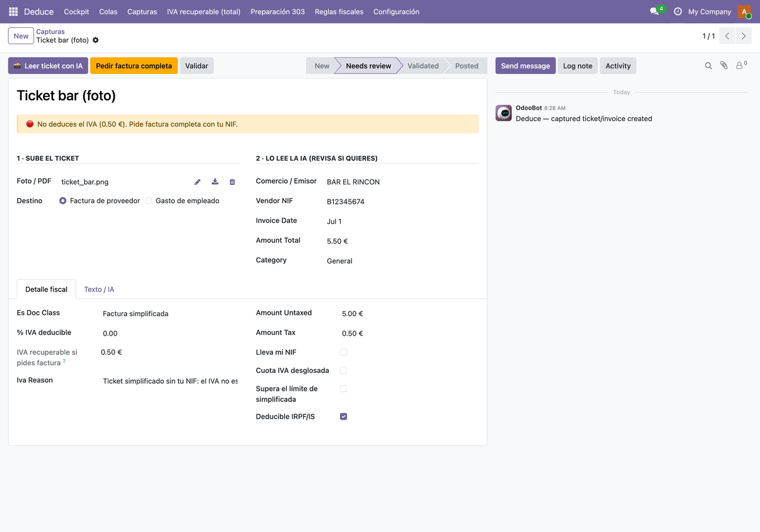Set status to New stage
This screenshot has width=760, height=532.
click(322, 66)
